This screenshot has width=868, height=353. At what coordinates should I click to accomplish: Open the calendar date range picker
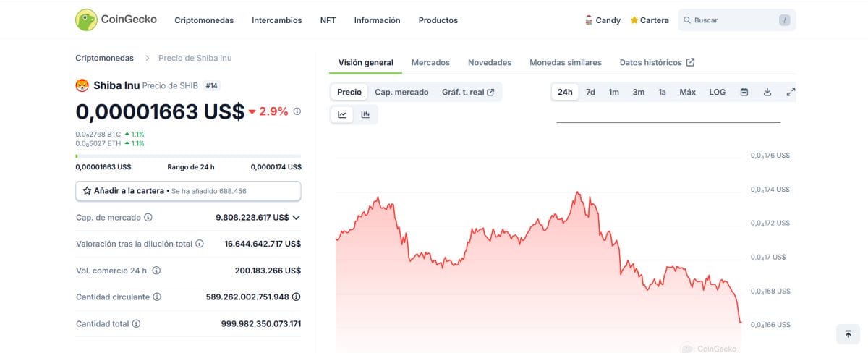(x=744, y=92)
